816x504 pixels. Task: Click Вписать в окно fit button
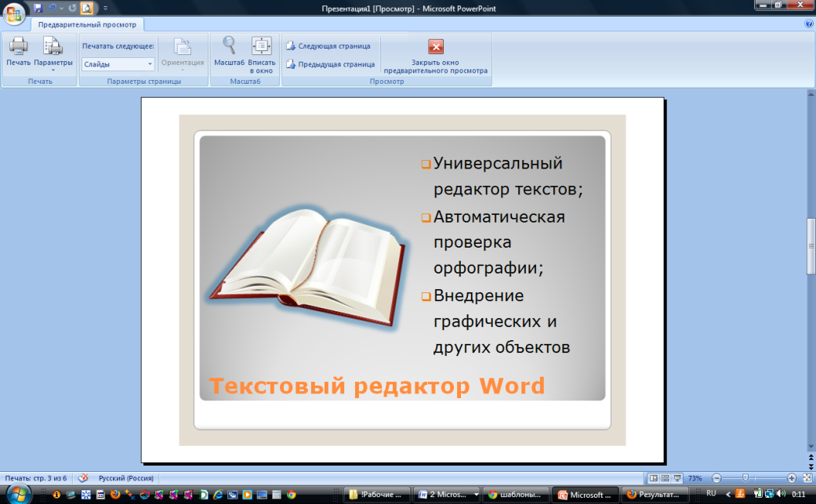(261, 55)
